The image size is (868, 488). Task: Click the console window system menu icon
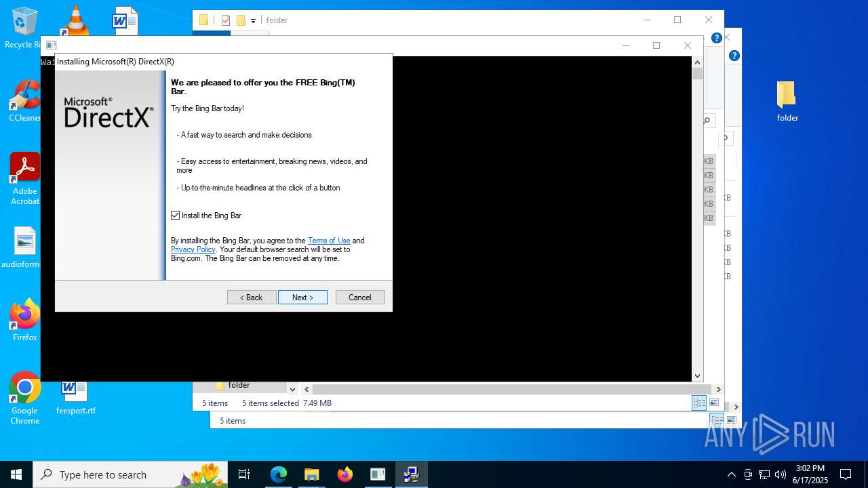[x=51, y=45]
